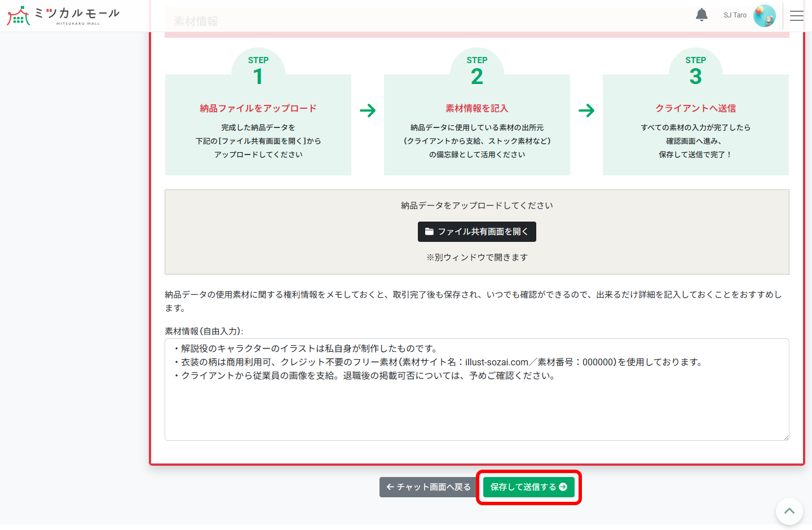
Task: Click the green arrow between STEP 1 and STEP 2
Action: (x=368, y=111)
